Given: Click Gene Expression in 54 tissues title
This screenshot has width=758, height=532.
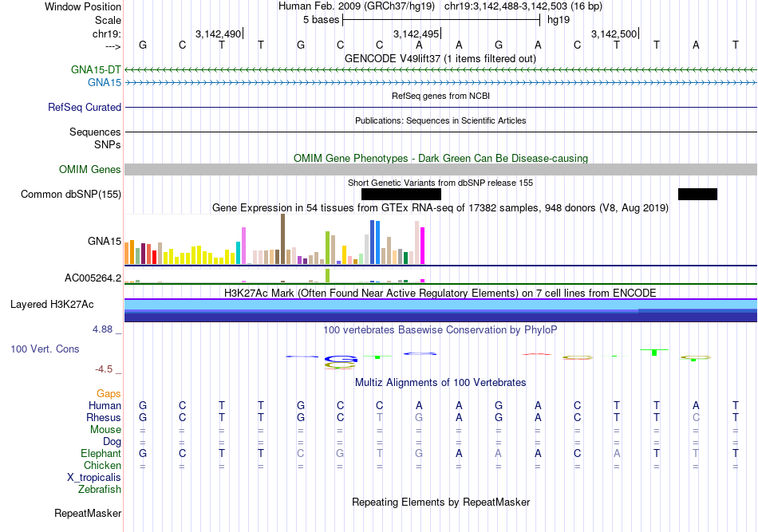Looking at the screenshot, I should pos(440,207).
